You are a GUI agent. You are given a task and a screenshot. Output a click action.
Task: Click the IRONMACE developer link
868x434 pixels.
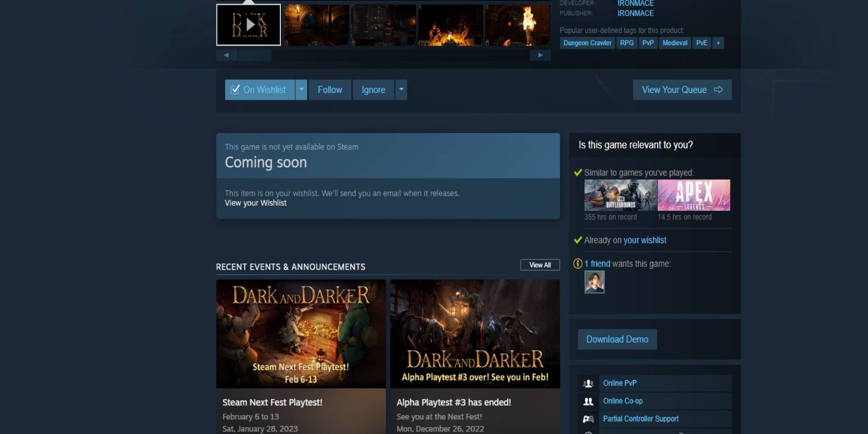(635, 3)
